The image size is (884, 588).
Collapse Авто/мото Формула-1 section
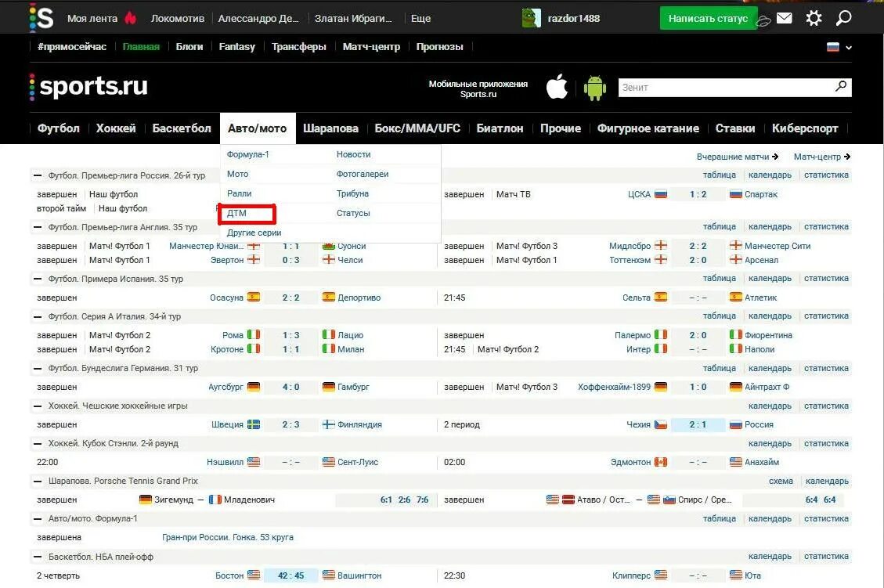(x=38, y=518)
